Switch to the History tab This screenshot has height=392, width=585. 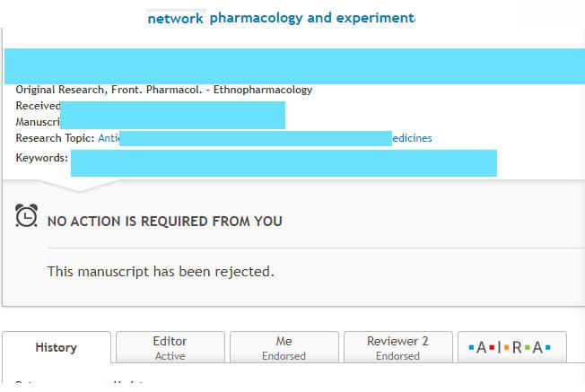56,348
